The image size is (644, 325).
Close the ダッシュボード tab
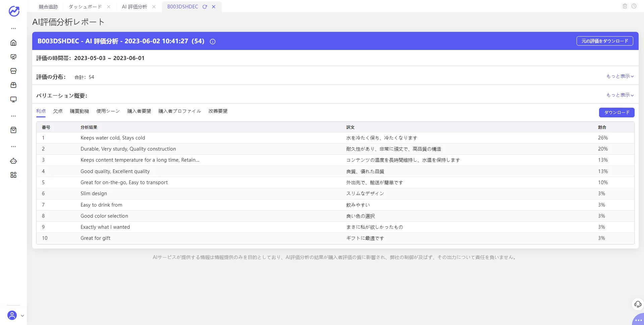pos(109,7)
